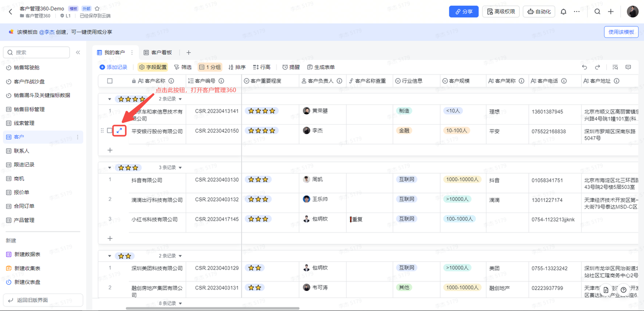Collapse the left sidebar with the chevron
The height and width of the screenshot is (311, 644).
click(78, 52)
